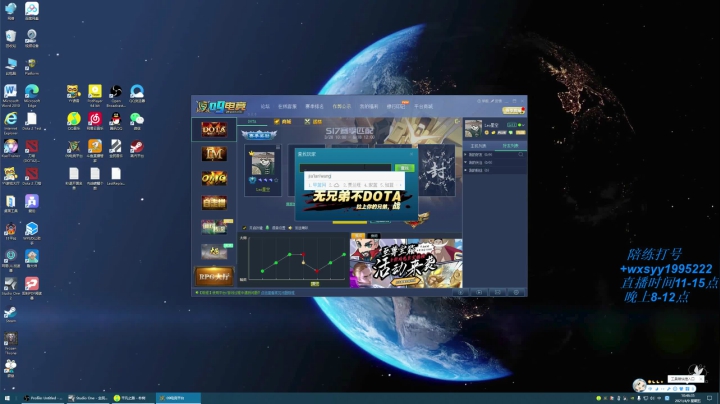
Task: Switch to Studio One taskbar window
Action: (x=87, y=398)
